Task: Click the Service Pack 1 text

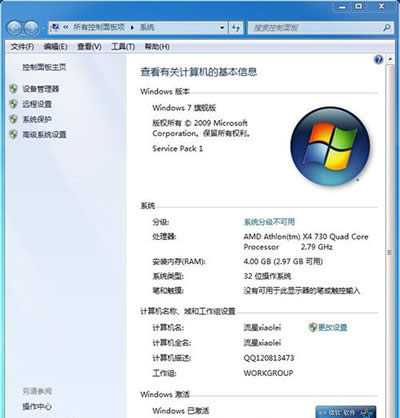Action: [x=178, y=148]
